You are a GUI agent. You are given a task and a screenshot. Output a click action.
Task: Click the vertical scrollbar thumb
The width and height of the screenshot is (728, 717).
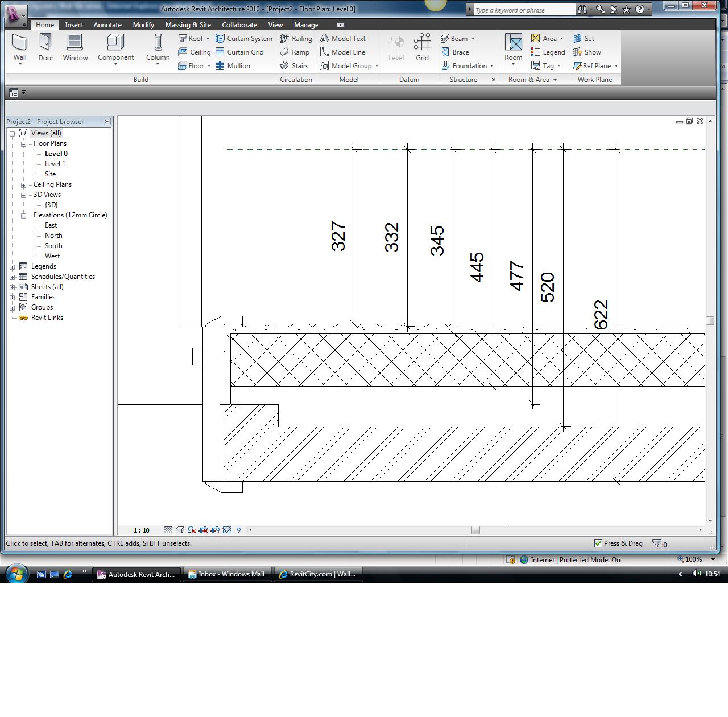pyautogui.click(x=710, y=321)
